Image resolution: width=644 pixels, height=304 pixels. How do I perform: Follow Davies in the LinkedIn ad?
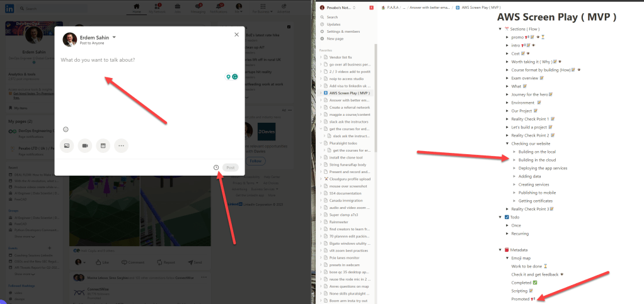click(x=255, y=161)
